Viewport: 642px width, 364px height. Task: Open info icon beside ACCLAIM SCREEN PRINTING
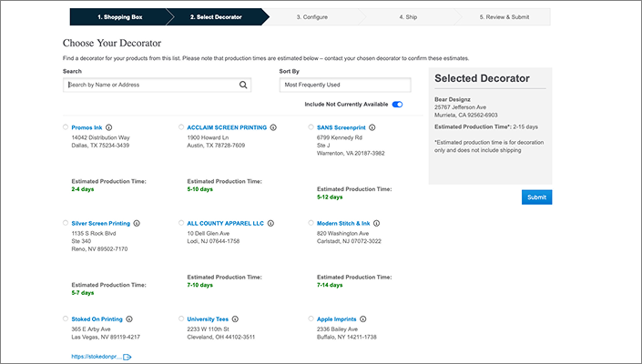coord(273,127)
